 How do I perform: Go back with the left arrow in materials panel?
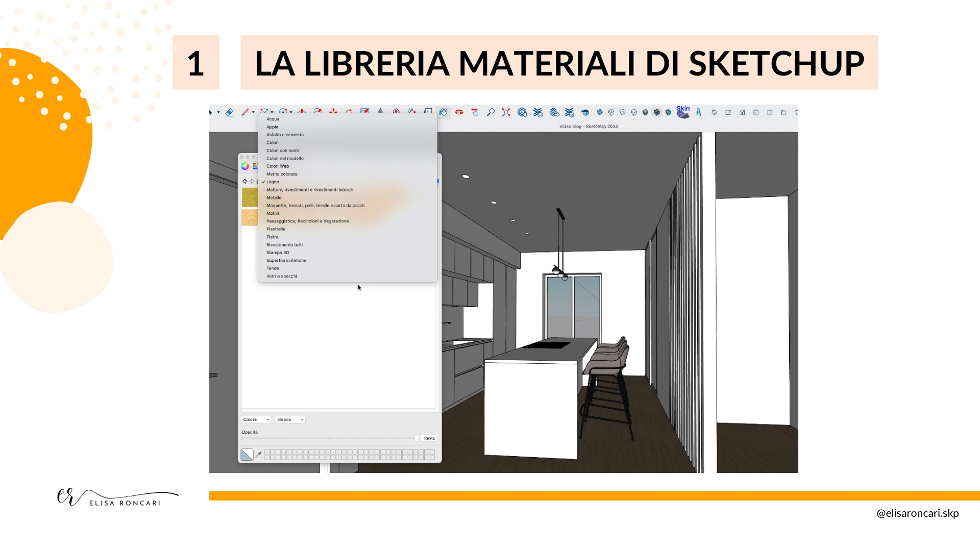coord(244,181)
